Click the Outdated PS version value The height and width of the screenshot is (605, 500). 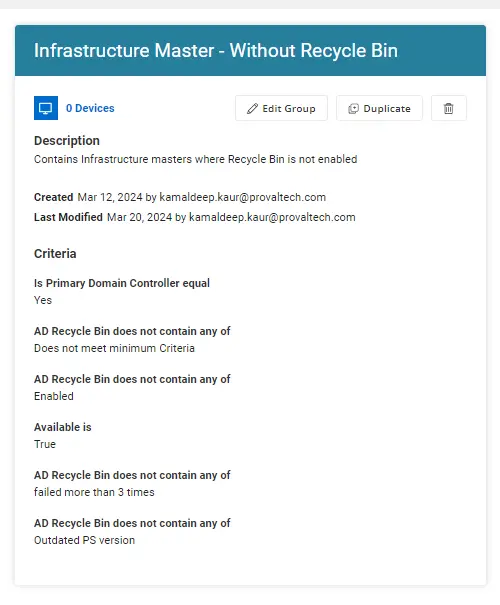84,540
